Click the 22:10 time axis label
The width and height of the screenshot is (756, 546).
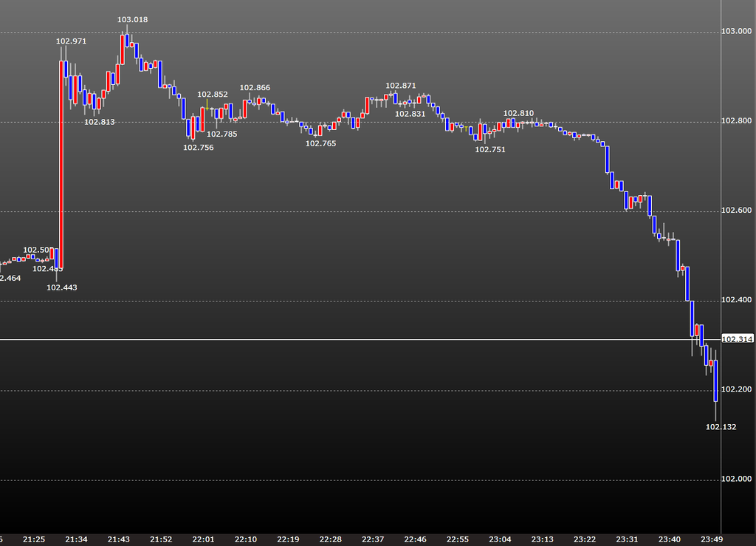tap(246, 540)
